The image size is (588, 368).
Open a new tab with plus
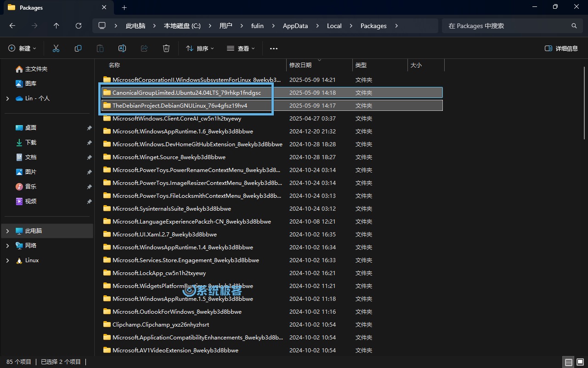[x=124, y=7]
